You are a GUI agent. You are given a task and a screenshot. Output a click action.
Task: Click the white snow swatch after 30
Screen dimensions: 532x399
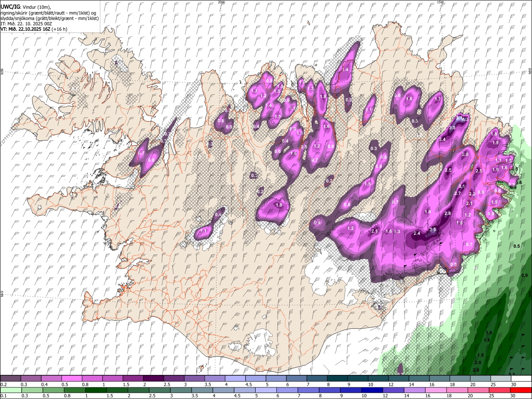tap(521, 378)
